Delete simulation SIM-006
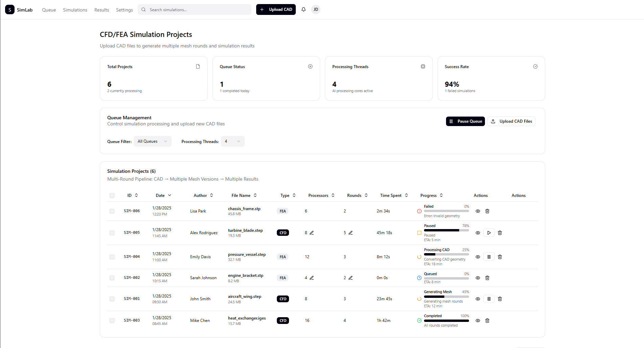The height and width of the screenshot is (348, 644). pos(487,211)
